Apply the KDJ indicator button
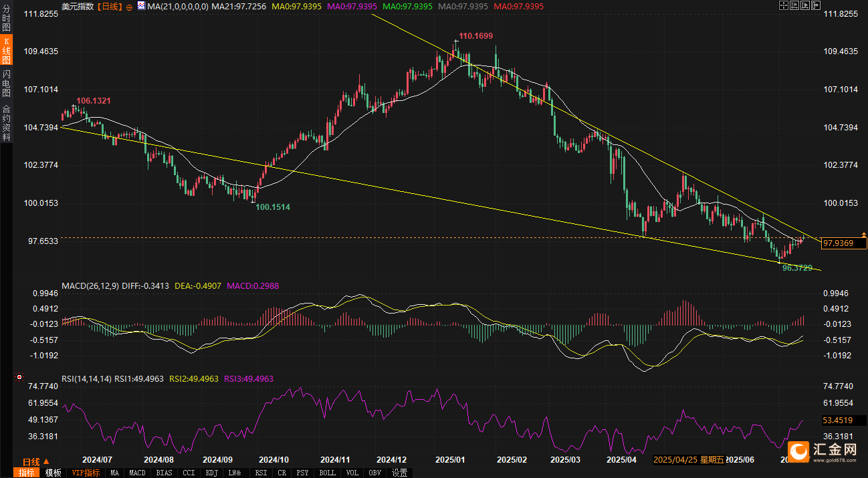Image resolution: width=868 pixels, height=478 pixels. point(212,473)
